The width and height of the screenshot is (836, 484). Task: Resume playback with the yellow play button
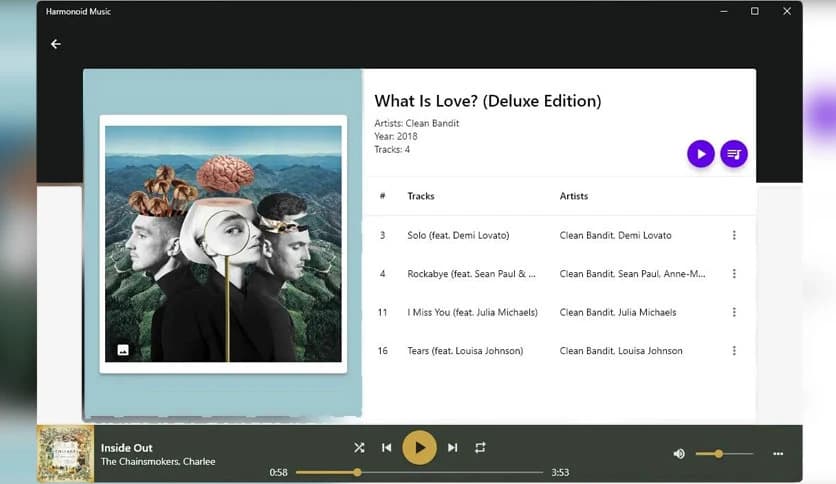click(x=419, y=448)
